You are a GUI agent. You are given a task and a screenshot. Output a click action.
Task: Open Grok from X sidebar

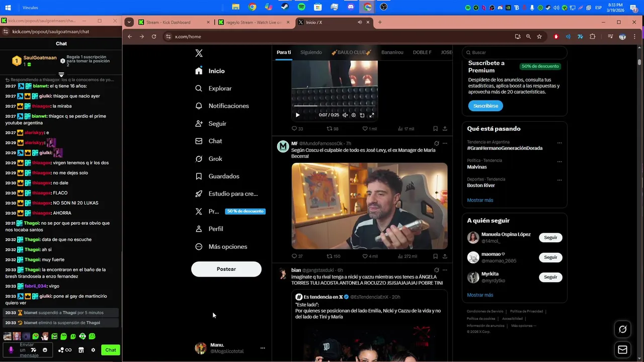[x=208, y=159]
